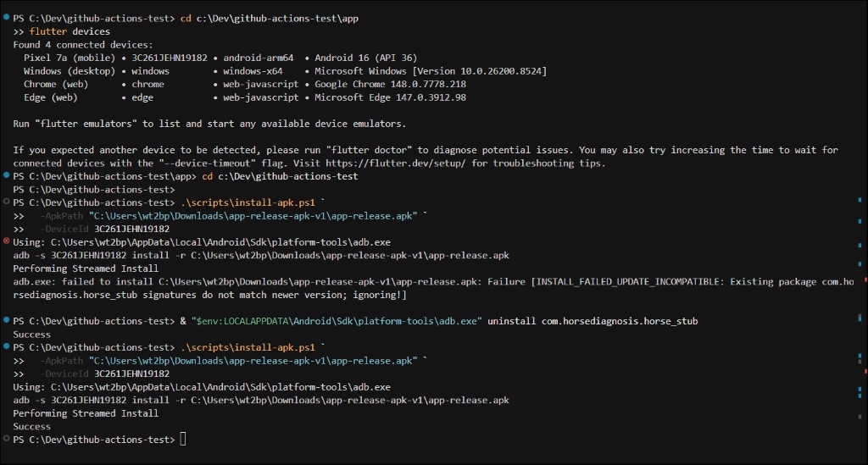Viewport: 868px width, 465px height.
Task: Click 'Performing Streamed Install' above the final Success
Action: pos(86,413)
